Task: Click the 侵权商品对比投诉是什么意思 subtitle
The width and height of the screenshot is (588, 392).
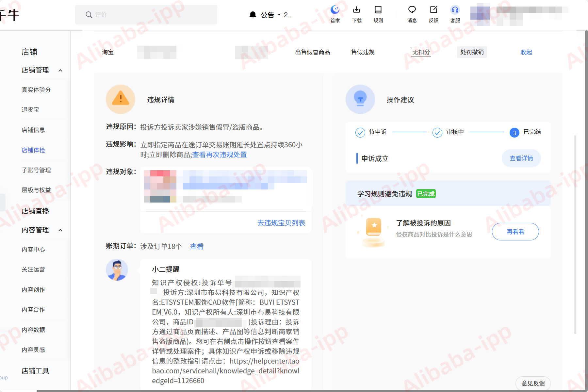Action: click(434, 235)
